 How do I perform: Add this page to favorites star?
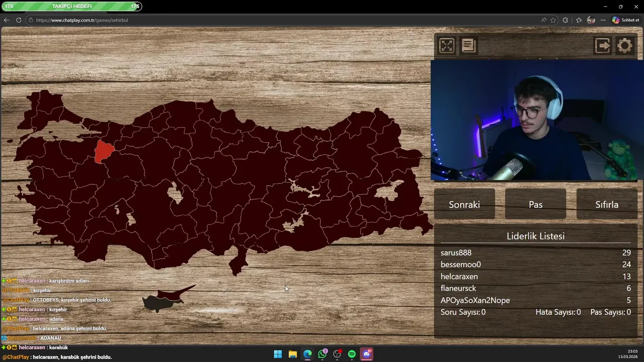[x=553, y=20]
